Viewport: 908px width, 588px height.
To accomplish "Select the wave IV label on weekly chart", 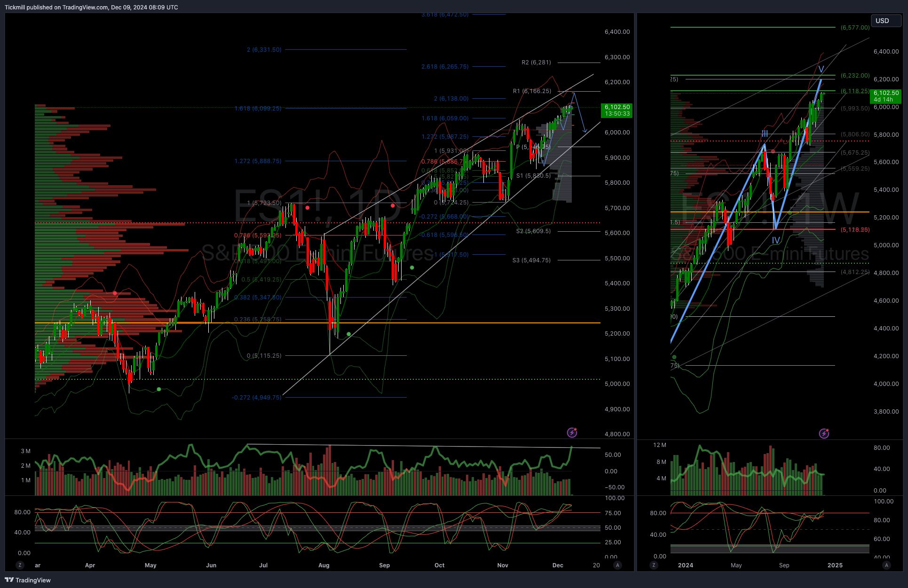I will click(x=776, y=240).
